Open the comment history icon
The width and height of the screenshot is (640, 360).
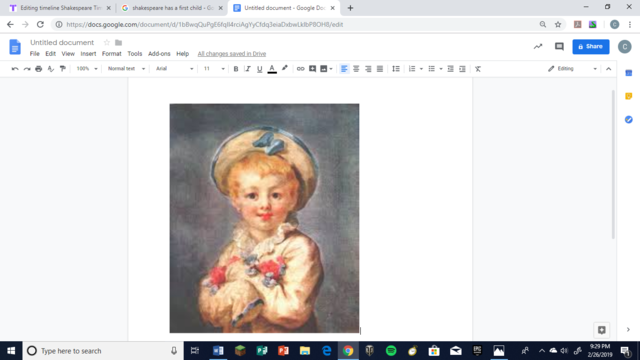(x=559, y=47)
